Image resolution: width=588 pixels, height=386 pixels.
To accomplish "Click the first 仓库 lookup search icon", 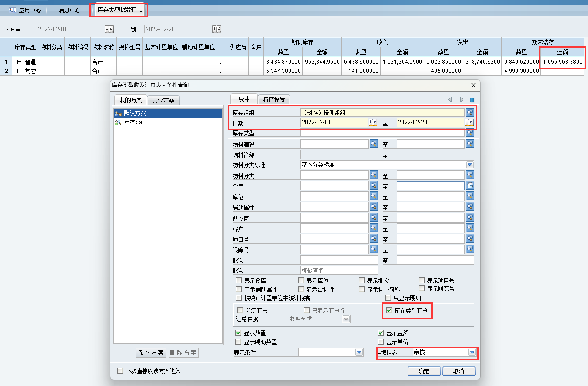I will coord(374,185).
